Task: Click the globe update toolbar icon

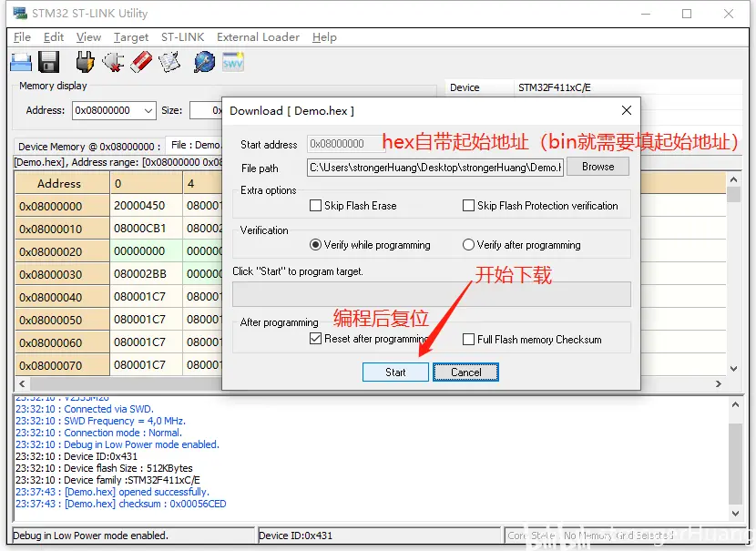Action: coord(204,62)
